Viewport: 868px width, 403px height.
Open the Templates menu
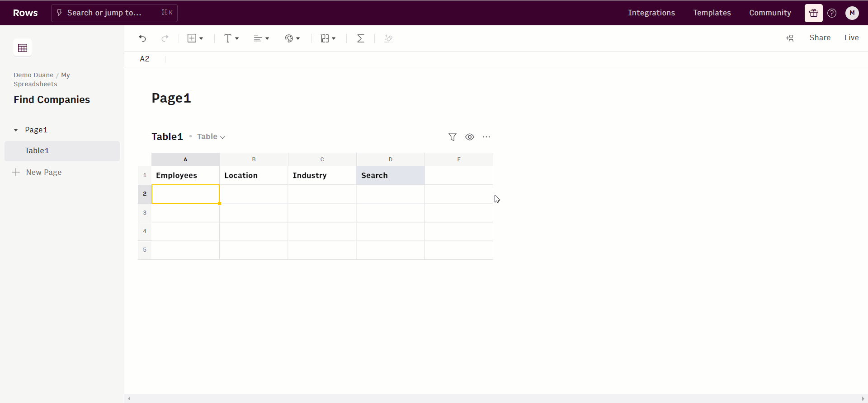point(712,13)
